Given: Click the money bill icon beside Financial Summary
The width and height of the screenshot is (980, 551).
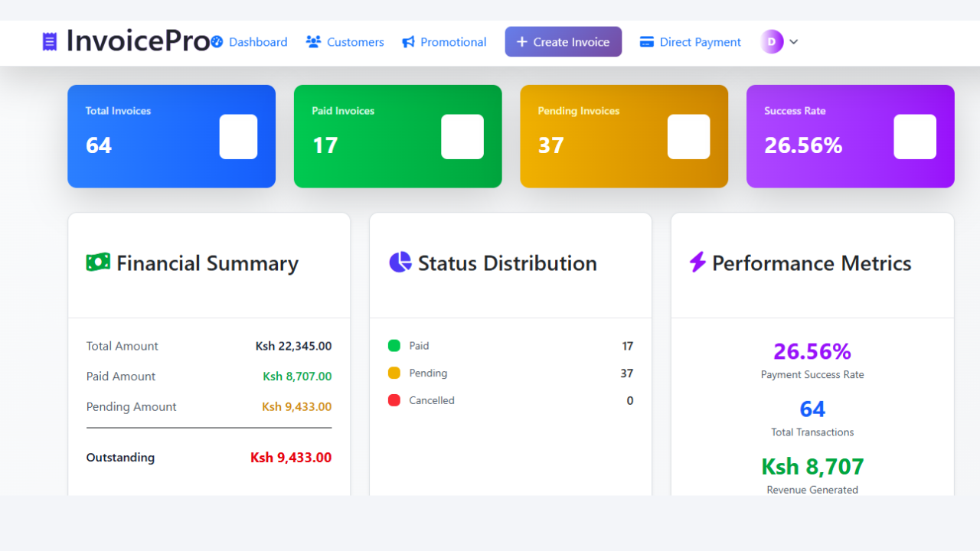Looking at the screenshot, I should 98,262.
